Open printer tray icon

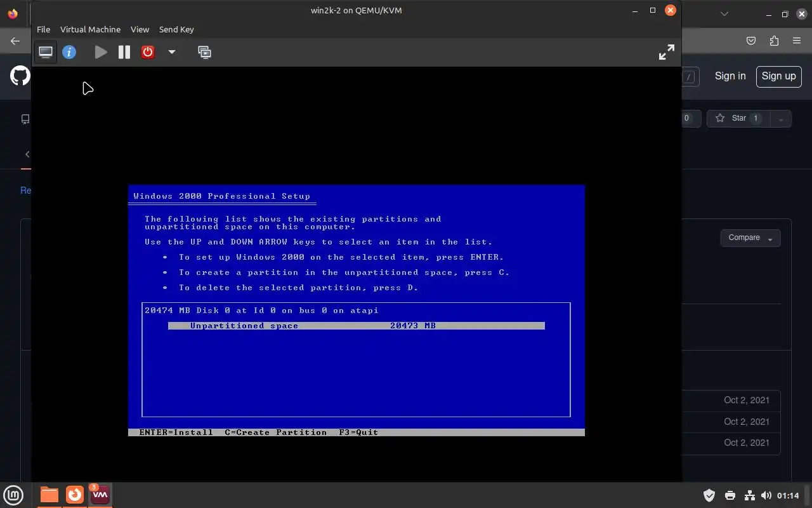point(730,495)
